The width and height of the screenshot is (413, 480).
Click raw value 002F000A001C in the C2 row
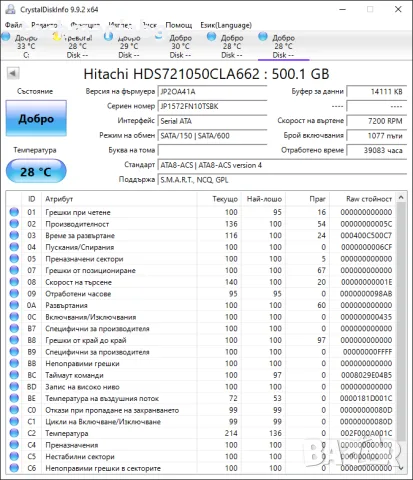point(366,433)
